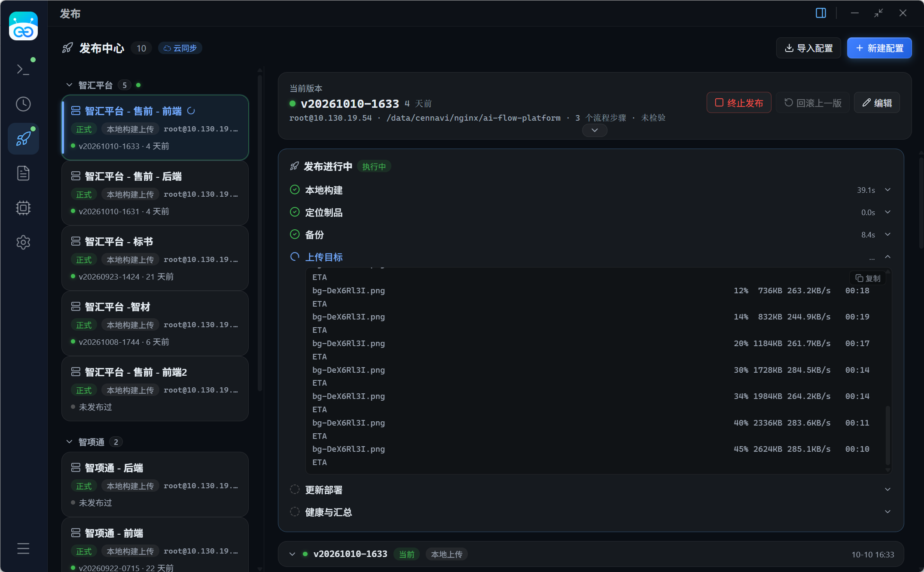The image size is (924, 572).
Task: Click the upload log scrollbar
Action: (x=887, y=435)
